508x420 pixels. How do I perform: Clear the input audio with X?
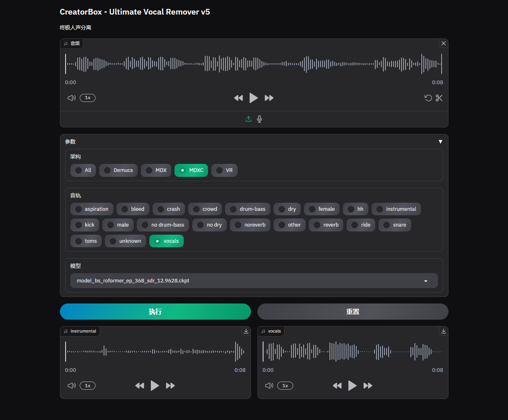point(444,43)
